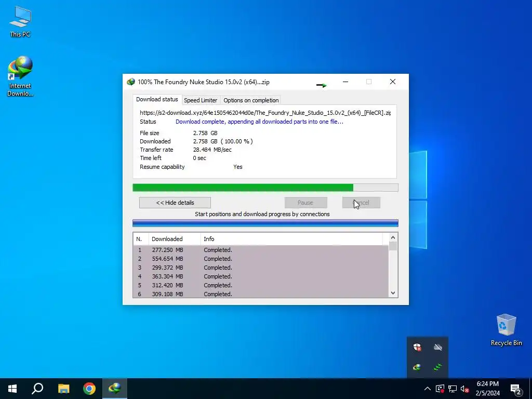
Task: Click the Transfer rate value 28.484 MB/sec
Action: (x=212, y=150)
